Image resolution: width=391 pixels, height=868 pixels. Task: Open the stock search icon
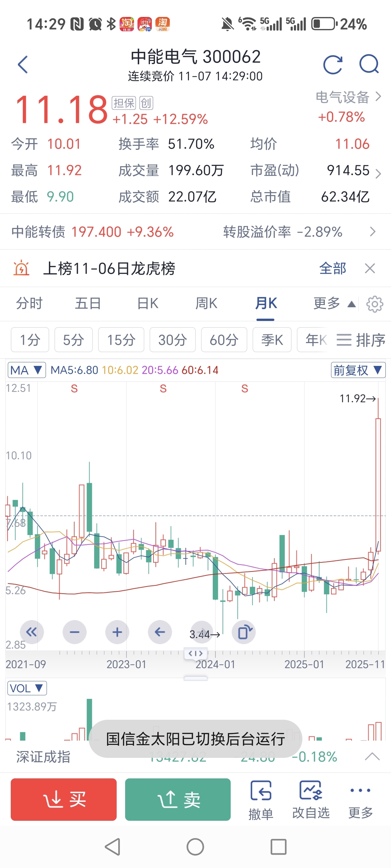click(369, 65)
